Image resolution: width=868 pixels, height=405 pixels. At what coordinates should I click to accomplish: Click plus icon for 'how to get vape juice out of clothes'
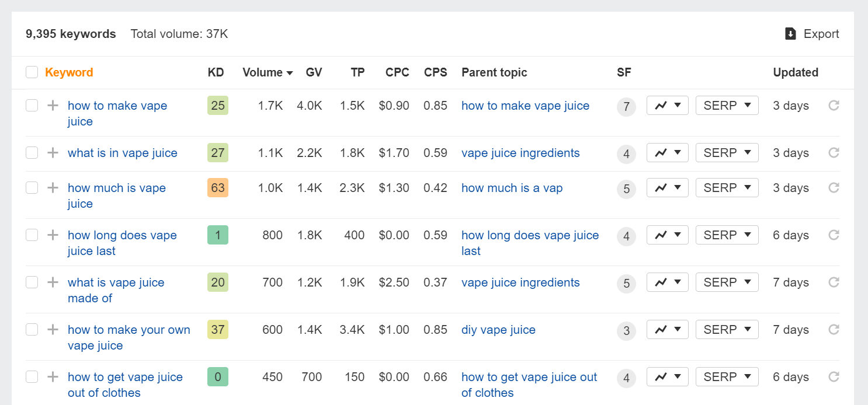pyautogui.click(x=53, y=377)
